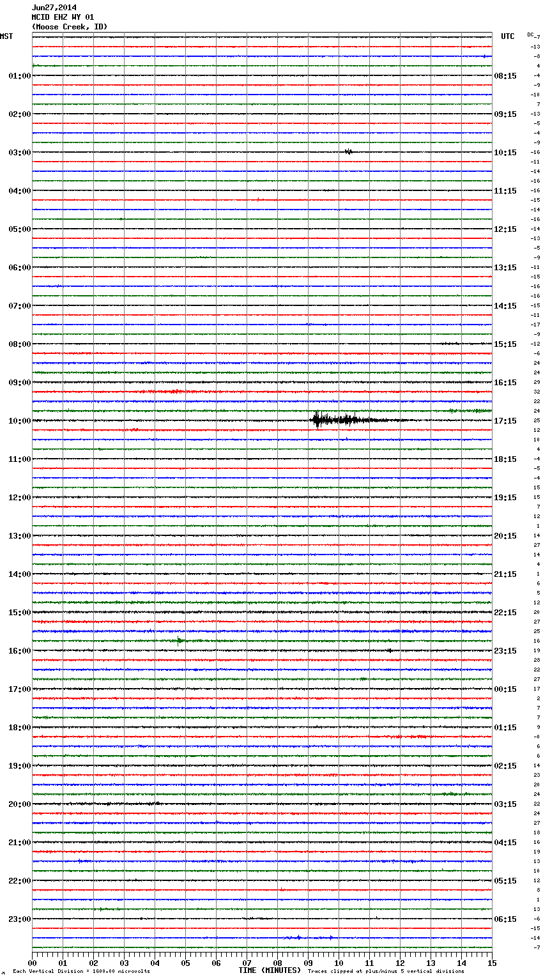The width and height of the screenshot is (543, 980).
Task: Select the 18:00 MST time label
Action: pos(20,728)
